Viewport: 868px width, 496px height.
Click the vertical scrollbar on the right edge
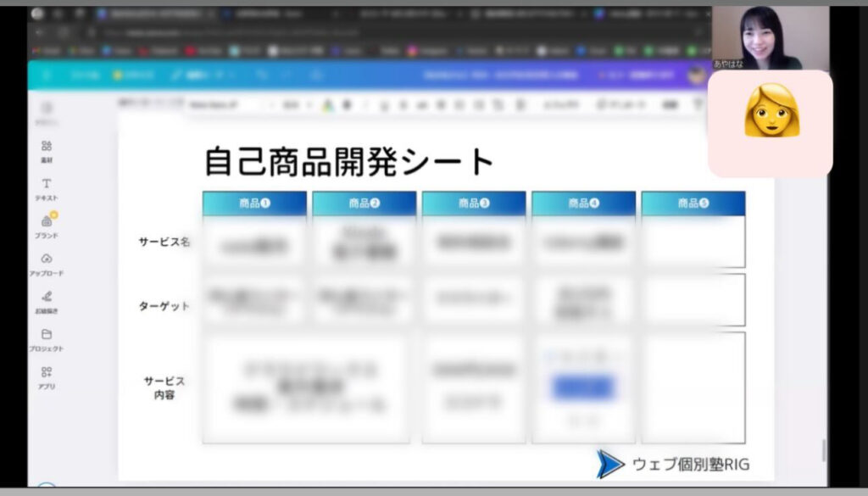click(823, 451)
